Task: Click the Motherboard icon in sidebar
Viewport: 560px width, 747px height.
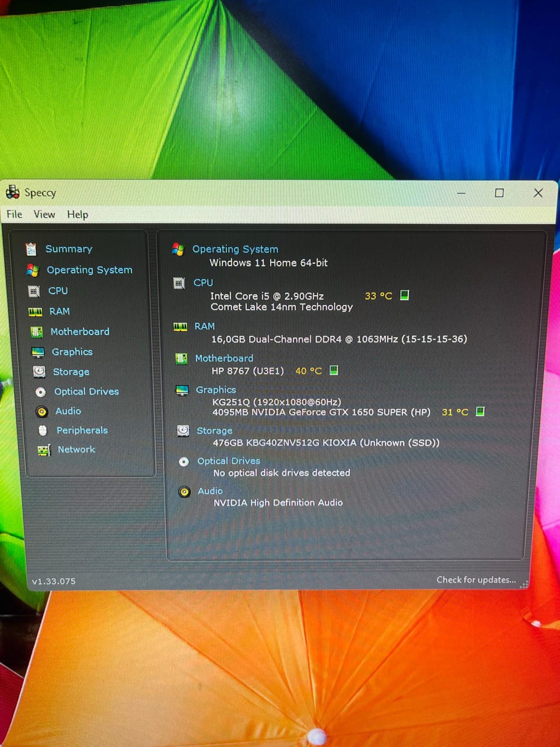Action: pos(37,332)
